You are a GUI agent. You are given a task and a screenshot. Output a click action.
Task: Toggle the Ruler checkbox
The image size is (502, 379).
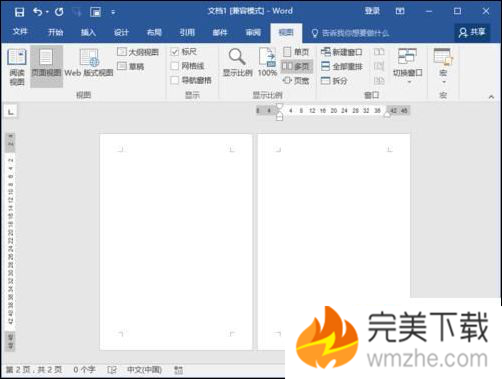coord(175,52)
